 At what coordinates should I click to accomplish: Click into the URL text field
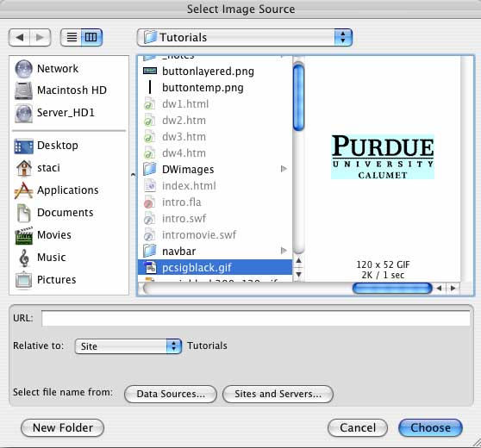coord(256,318)
